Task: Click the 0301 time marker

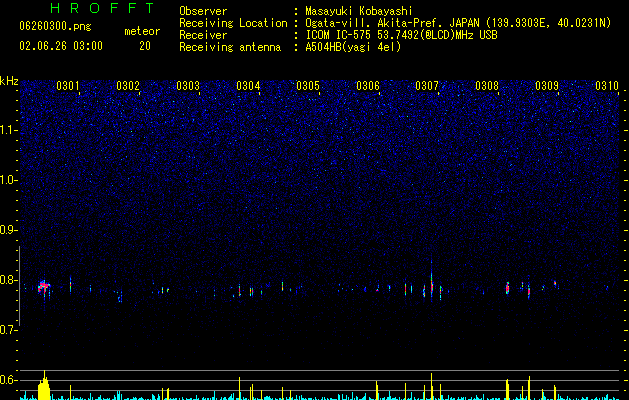Action: coord(68,86)
